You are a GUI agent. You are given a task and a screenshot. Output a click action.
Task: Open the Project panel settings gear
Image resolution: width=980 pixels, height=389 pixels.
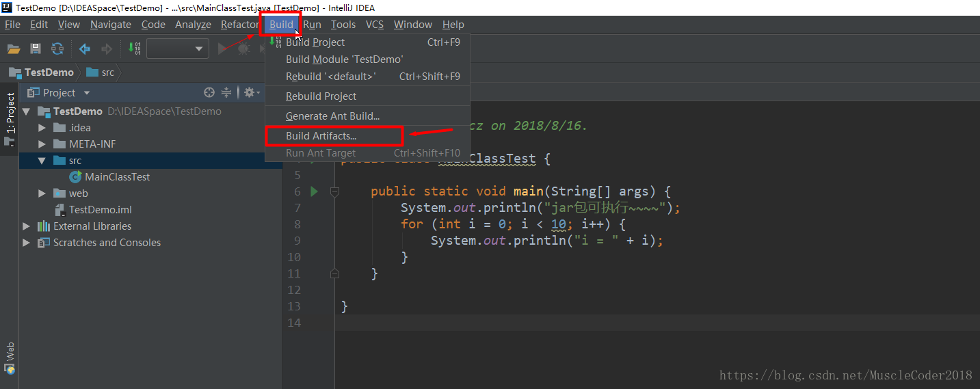click(250, 92)
